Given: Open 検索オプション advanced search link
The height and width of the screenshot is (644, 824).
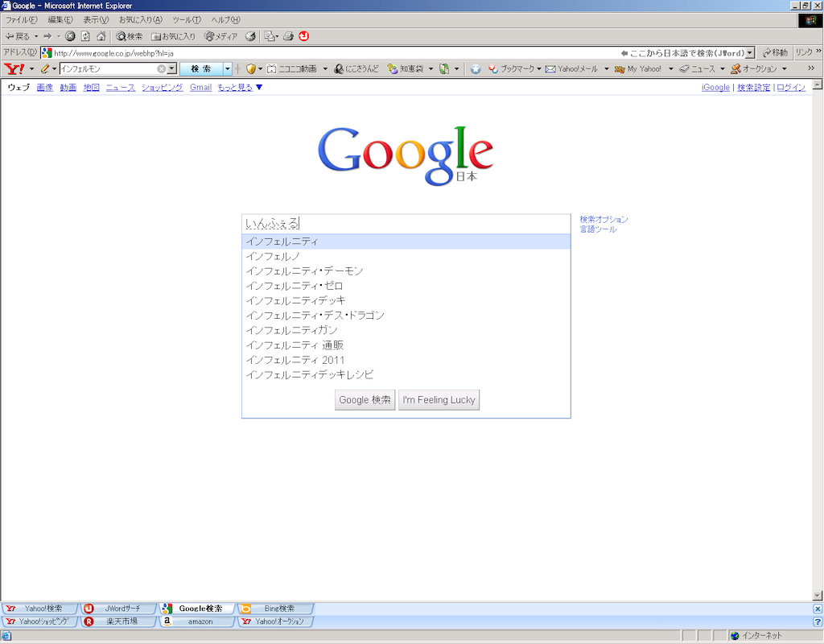Looking at the screenshot, I should [604, 219].
